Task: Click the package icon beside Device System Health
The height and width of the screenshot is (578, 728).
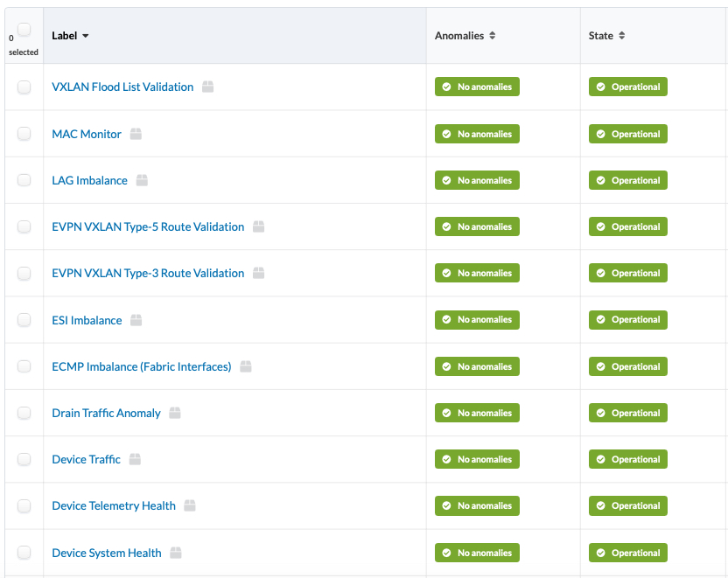Action: click(176, 553)
